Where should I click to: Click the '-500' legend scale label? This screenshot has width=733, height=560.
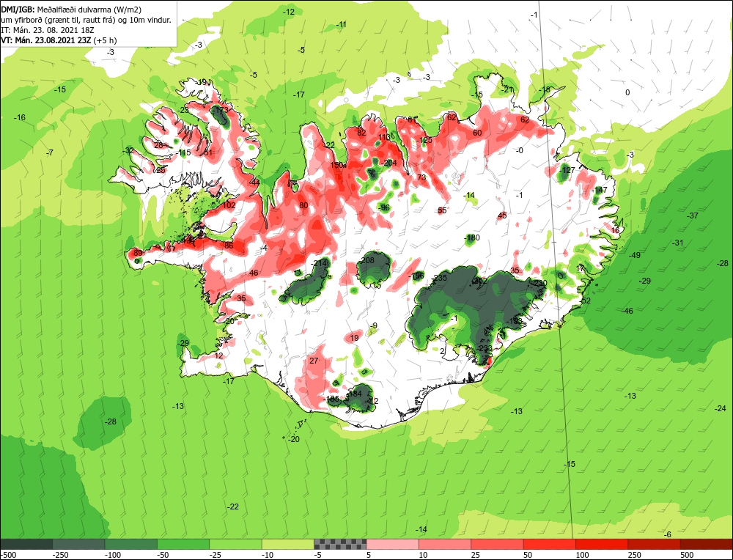(x=8, y=555)
